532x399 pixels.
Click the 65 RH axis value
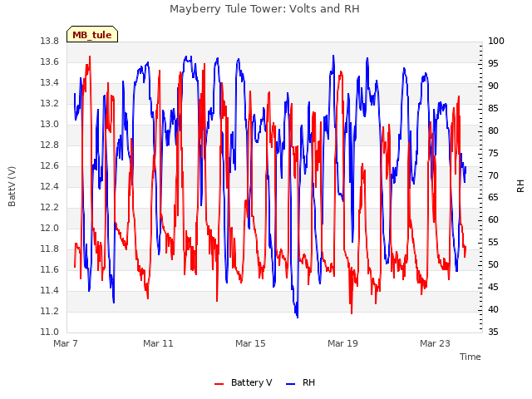pyautogui.click(x=493, y=198)
